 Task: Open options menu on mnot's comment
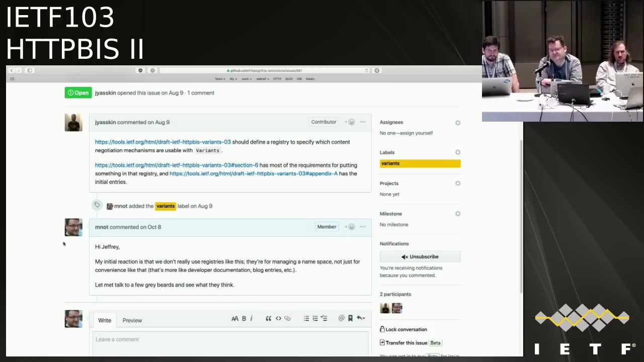363,227
